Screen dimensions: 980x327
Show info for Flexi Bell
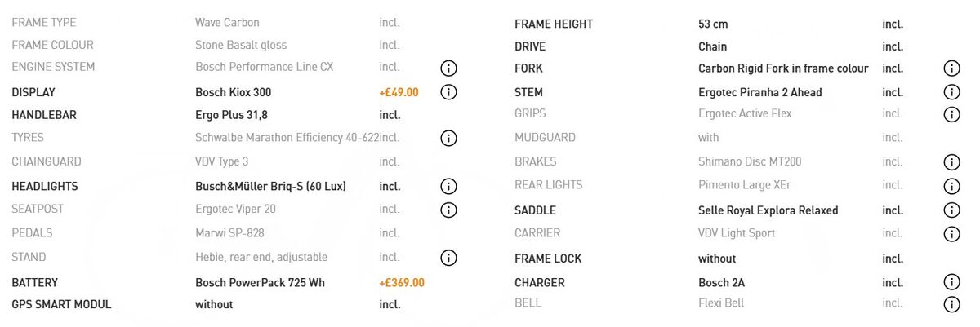951,304
